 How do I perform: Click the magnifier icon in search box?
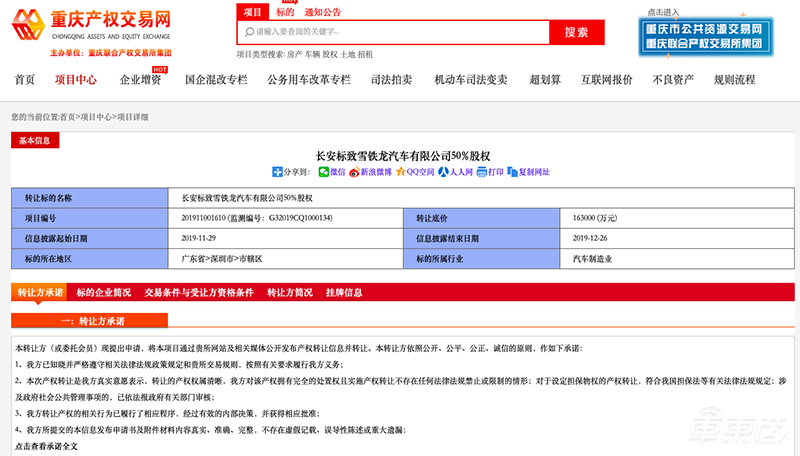249,32
